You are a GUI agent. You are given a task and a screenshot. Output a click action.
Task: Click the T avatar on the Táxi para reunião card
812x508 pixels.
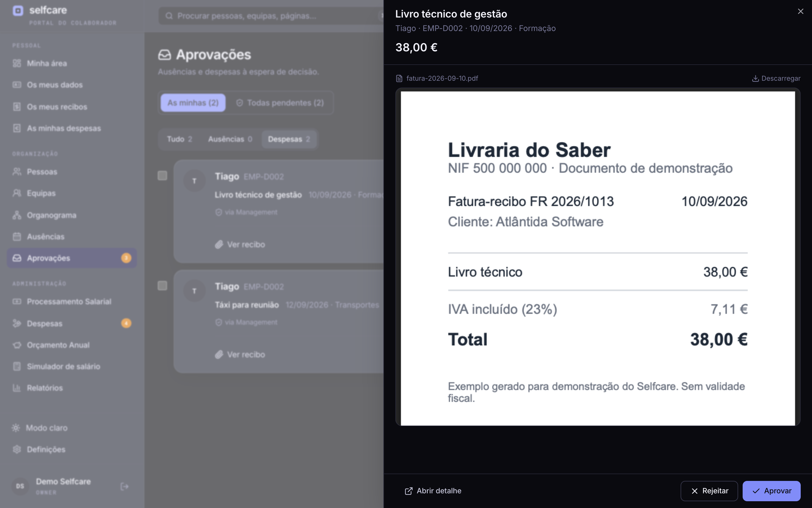pos(194,291)
